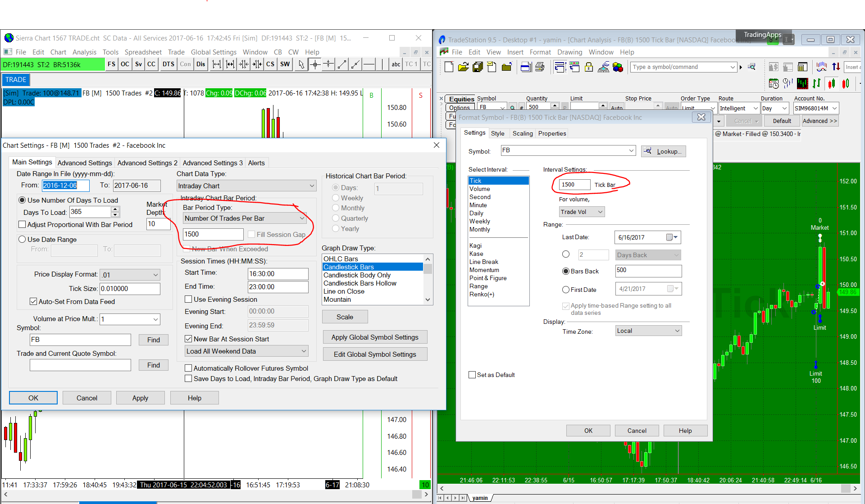Screen dimensions: 865x504
Task: Click the New document icon in TradeStation
Action: point(449,67)
